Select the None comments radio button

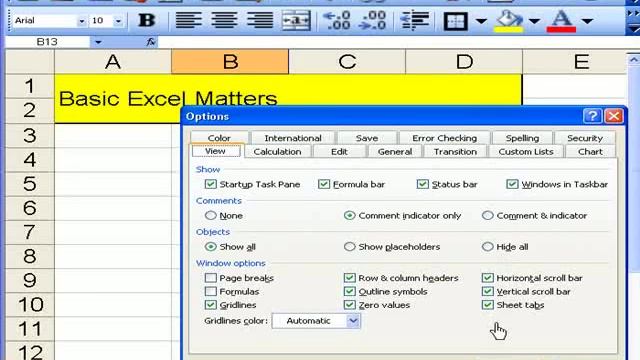click(x=211, y=215)
